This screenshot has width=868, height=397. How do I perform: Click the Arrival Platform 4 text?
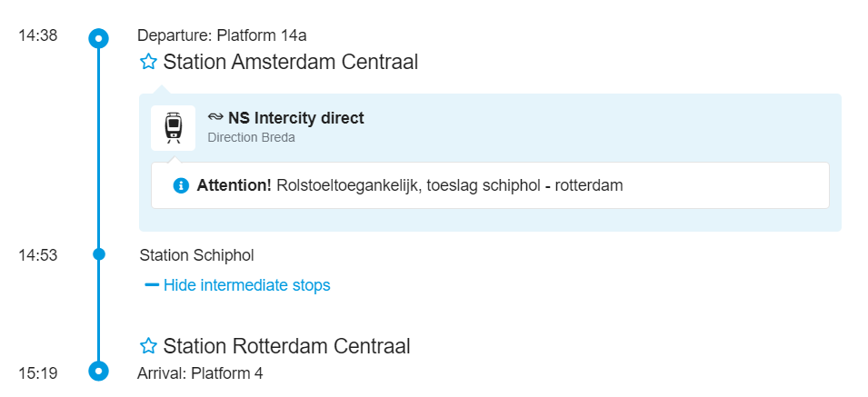pos(200,373)
